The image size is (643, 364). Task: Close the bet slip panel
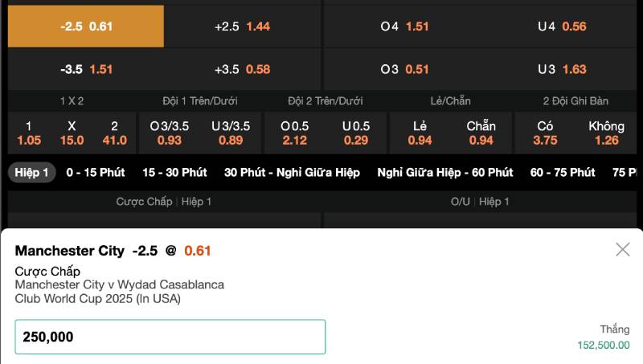pyautogui.click(x=622, y=250)
